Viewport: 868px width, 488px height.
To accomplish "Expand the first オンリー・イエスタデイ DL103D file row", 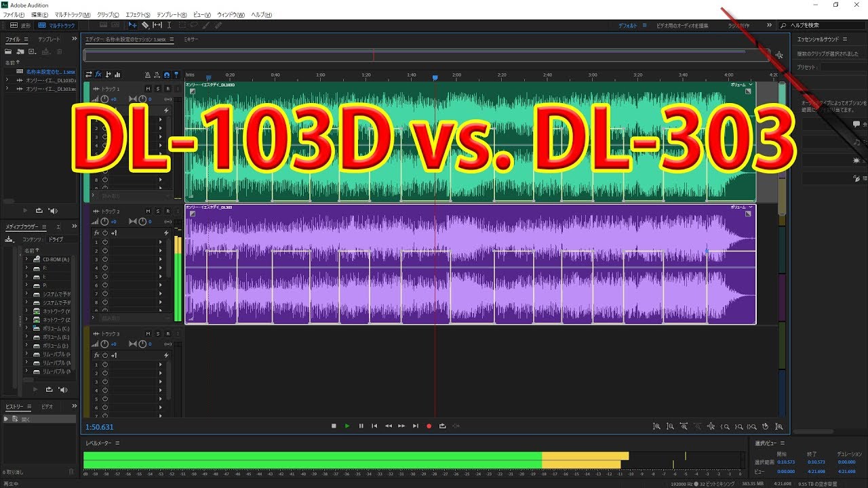I will tap(7, 80).
